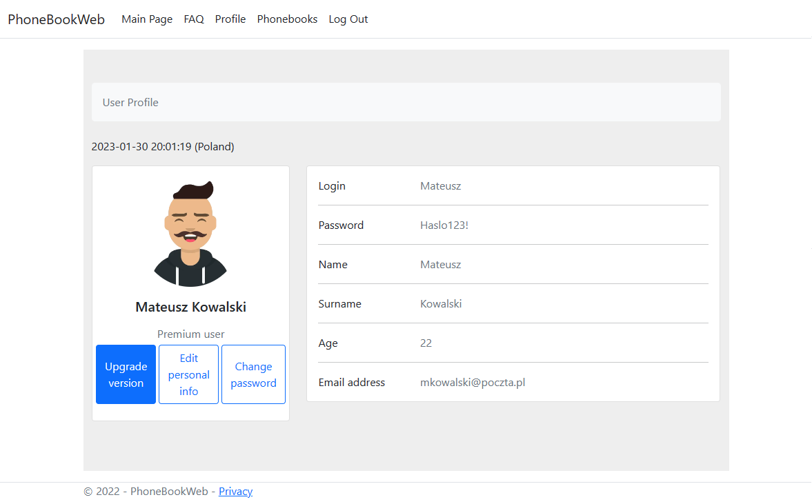812x504 pixels.
Task: Click the User Profile header
Action: [x=130, y=102]
